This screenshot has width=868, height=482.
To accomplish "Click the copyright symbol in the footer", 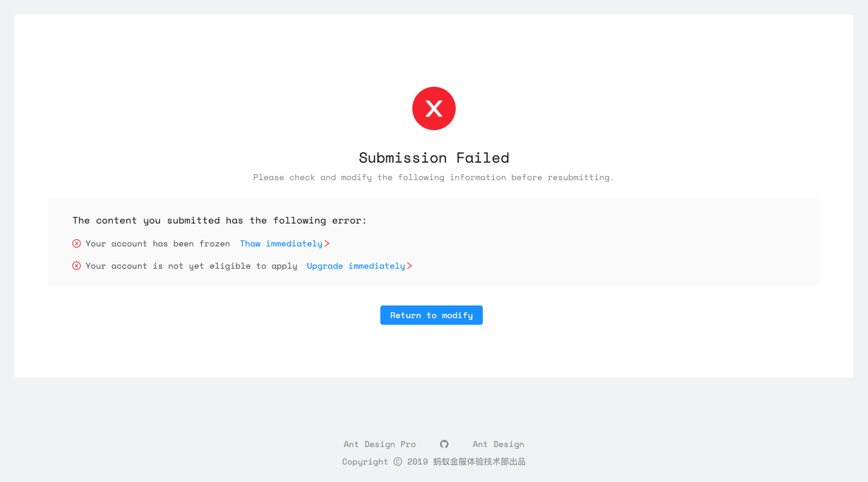I will click(x=398, y=462).
